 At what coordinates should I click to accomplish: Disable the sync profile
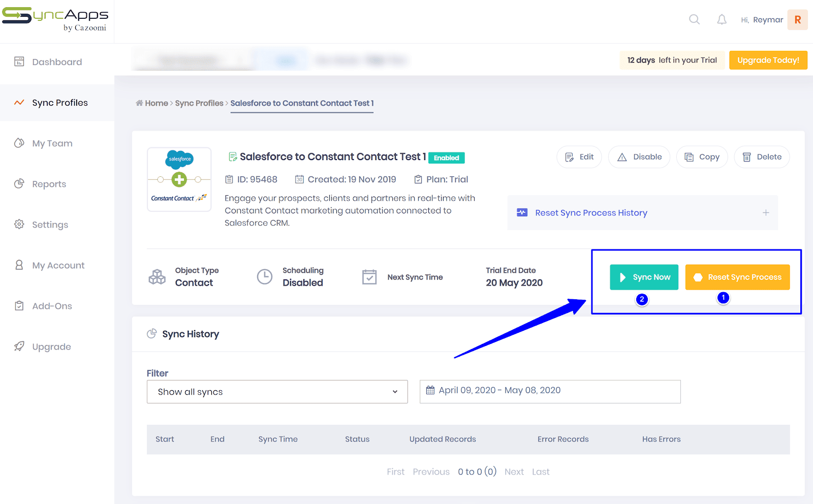point(639,157)
